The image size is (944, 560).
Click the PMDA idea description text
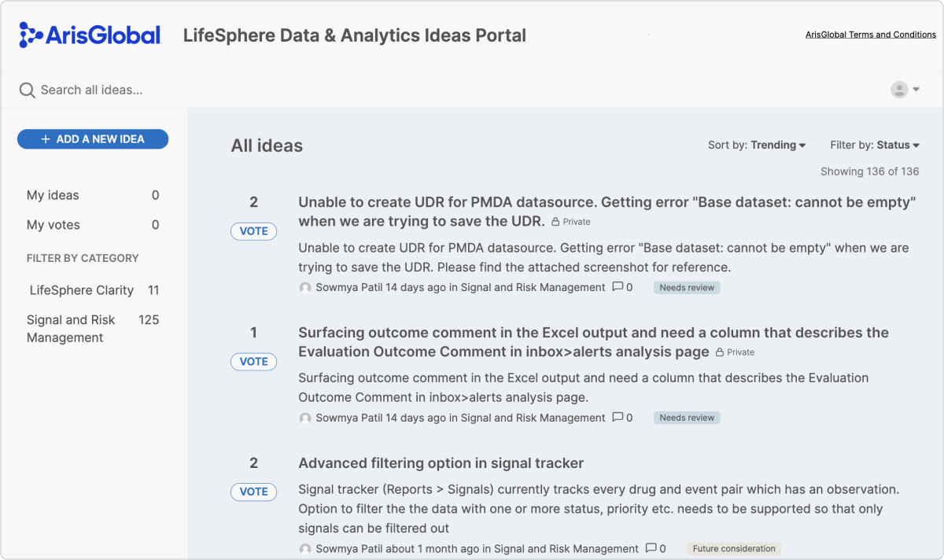(x=603, y=257)
